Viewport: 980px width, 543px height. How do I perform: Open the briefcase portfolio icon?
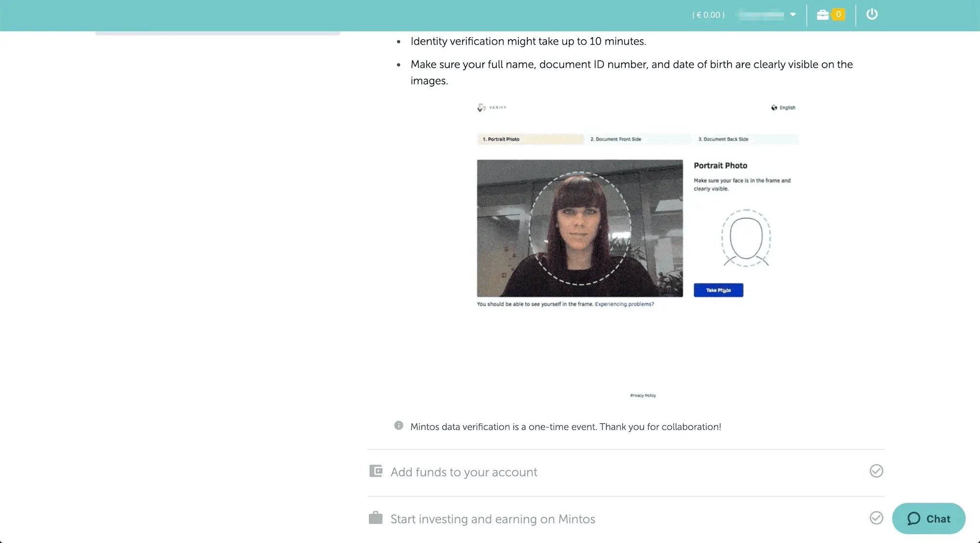[823, 15]
